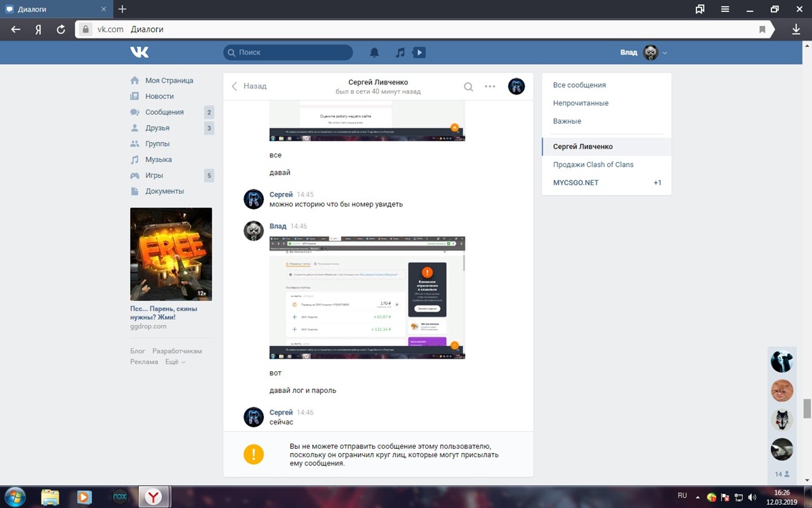Open the music note icon in header
The height and width of the screenshot is (508, 812).
coord(400,53)
